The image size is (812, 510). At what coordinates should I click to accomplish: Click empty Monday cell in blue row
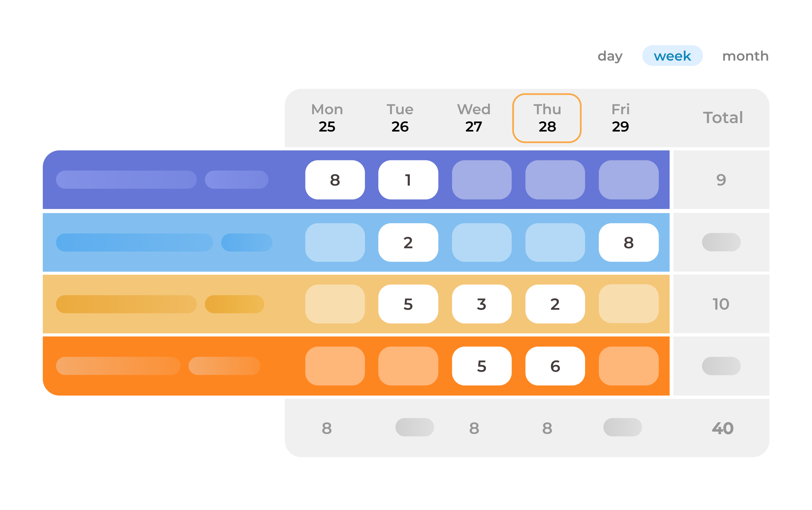tap(335, 243)
